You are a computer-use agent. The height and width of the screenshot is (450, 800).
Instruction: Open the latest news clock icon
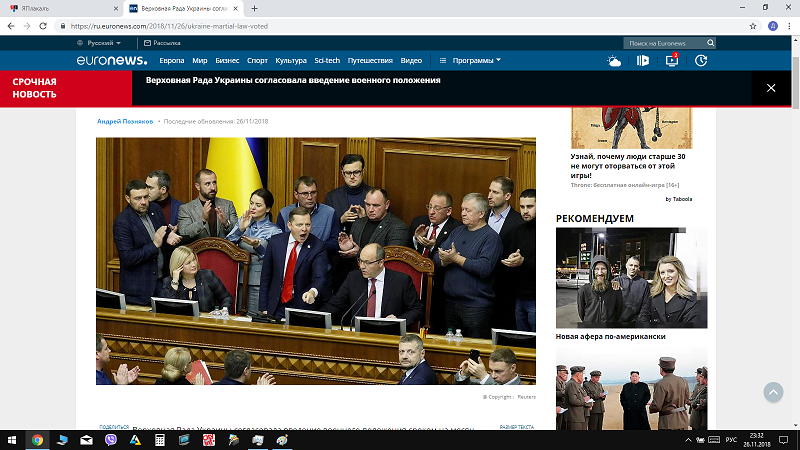pyautogui.click(x=701, y=61)
